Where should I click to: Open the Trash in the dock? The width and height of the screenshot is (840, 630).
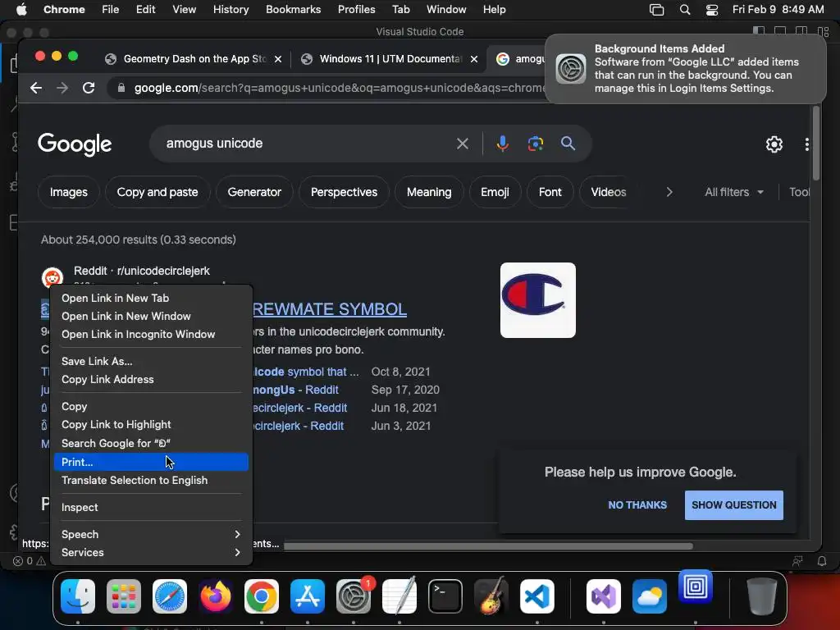point(762,596)
